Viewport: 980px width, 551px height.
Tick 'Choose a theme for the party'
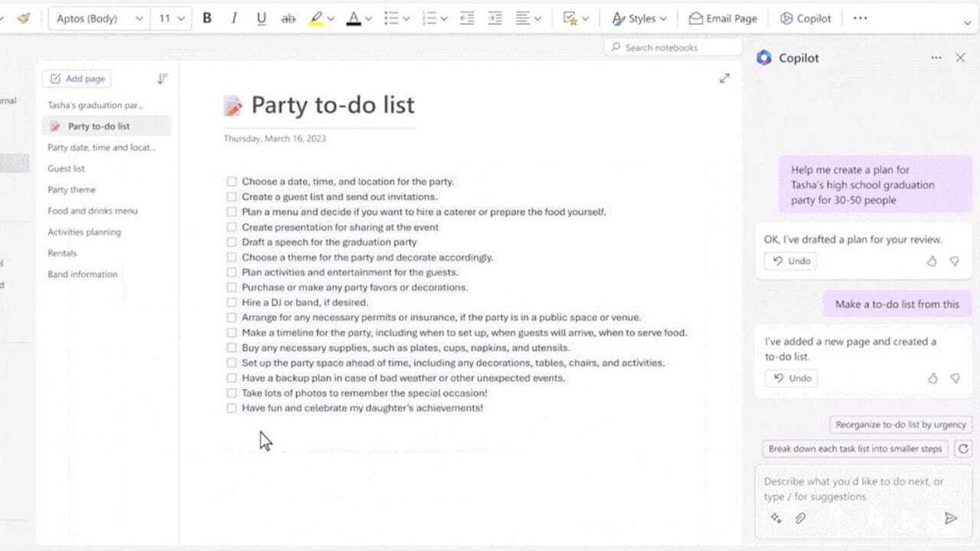(231, 257)
